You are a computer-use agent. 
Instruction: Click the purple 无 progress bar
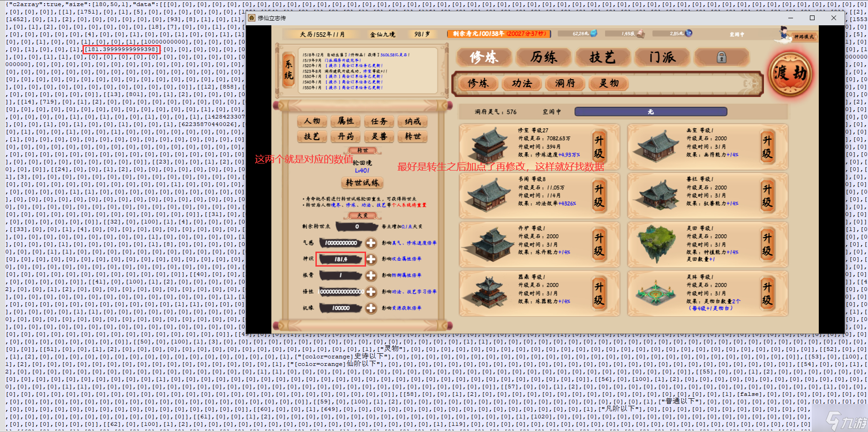[651, 112]
